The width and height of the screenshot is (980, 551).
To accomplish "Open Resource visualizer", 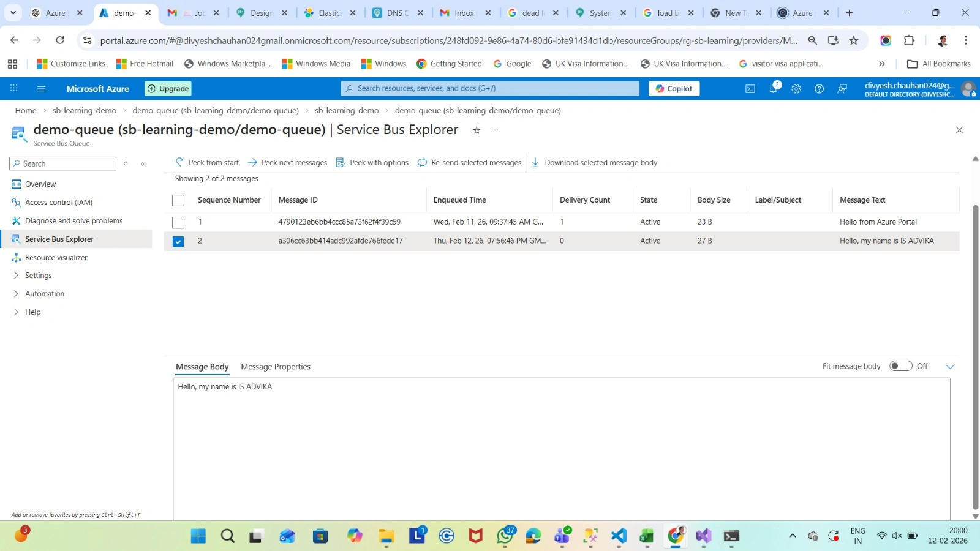I will coord(56,258).
